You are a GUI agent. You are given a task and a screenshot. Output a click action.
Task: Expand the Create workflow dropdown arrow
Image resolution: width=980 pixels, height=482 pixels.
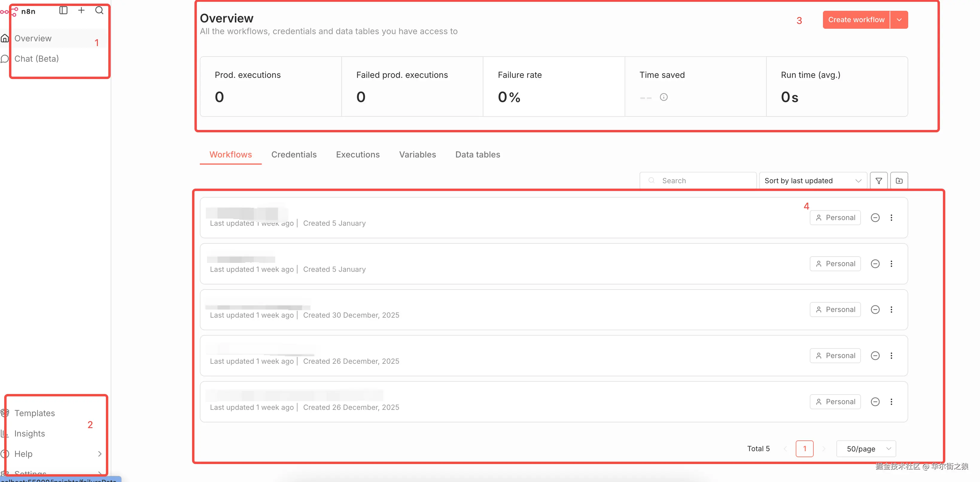tap(899, 20)
